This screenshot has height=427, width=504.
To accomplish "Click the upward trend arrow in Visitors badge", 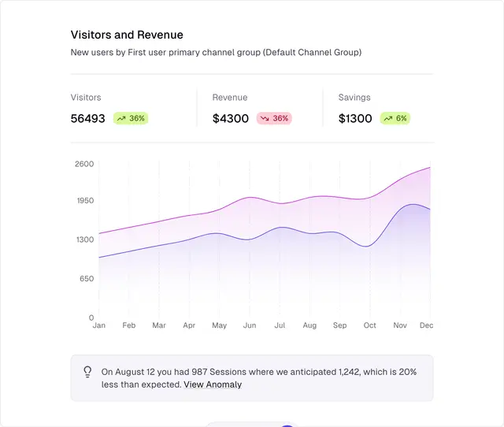I will [121, 118].
